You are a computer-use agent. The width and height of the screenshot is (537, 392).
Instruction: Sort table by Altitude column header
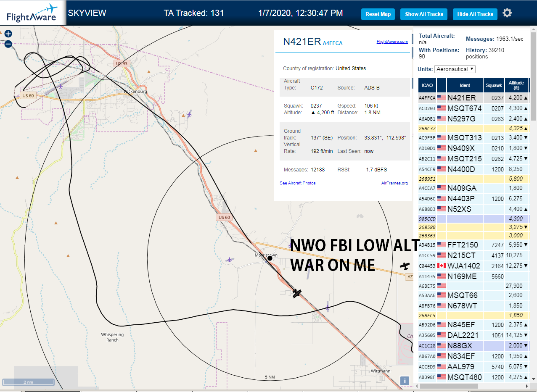tap(516, 85)
